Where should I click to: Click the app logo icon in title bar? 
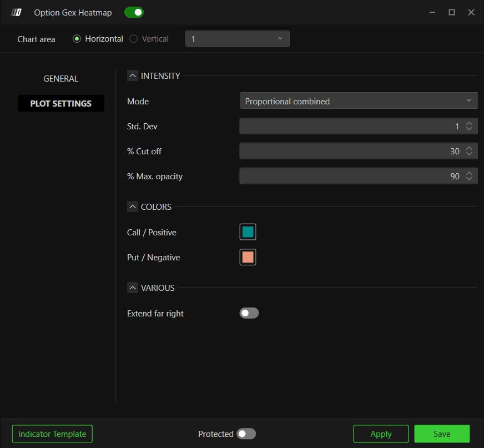(x=16, y=12)
